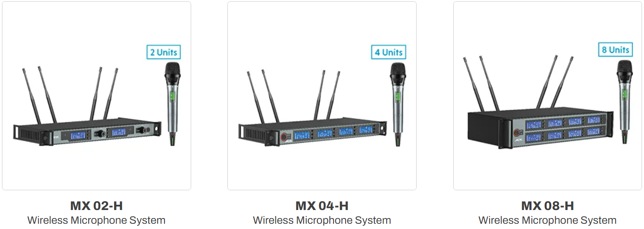The height and width of the screenshot is (229, 644).
Task: Click the handheld microphone in MX 02-H card
Action: [x=172, y=104]
